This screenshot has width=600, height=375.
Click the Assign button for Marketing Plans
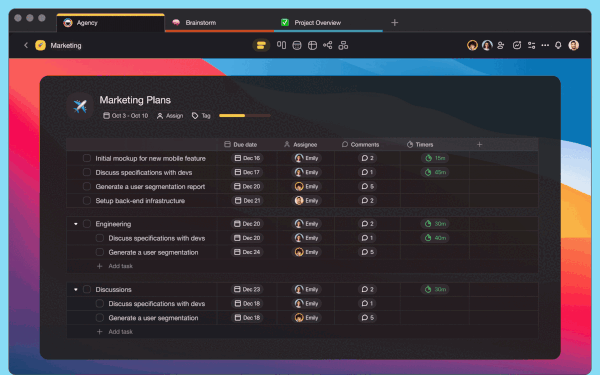[170, 116]
